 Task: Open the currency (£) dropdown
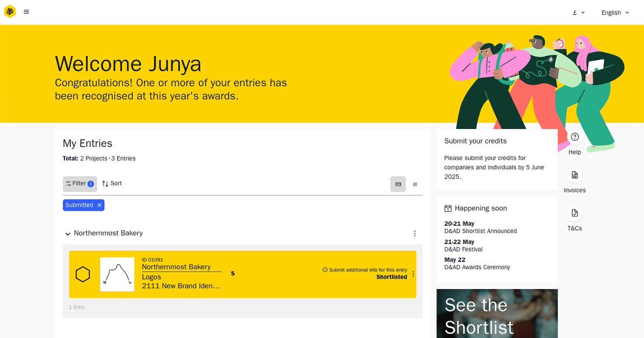coord(578,13)
